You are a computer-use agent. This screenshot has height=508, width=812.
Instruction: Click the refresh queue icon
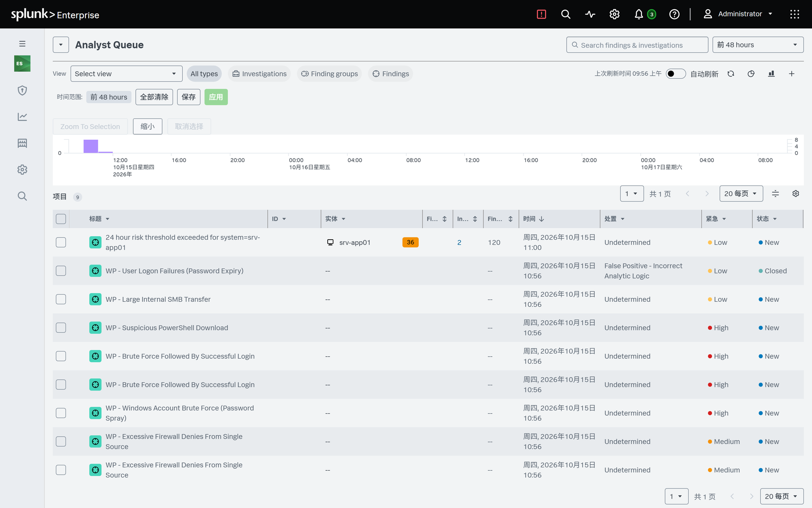click(731, 74)
